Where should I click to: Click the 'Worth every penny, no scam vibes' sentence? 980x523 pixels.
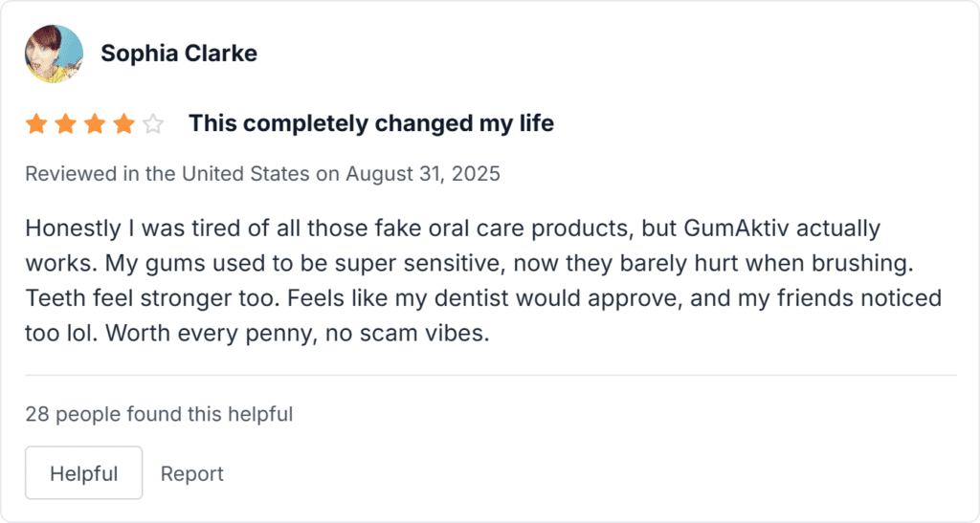pyautogui.click(x=298, y=334)
